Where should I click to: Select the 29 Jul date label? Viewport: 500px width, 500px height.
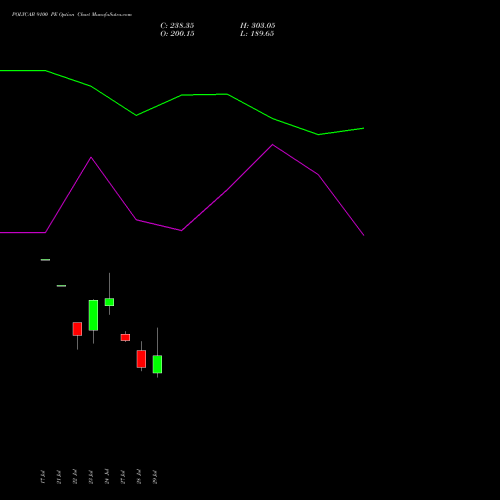(x=154, y=477)
